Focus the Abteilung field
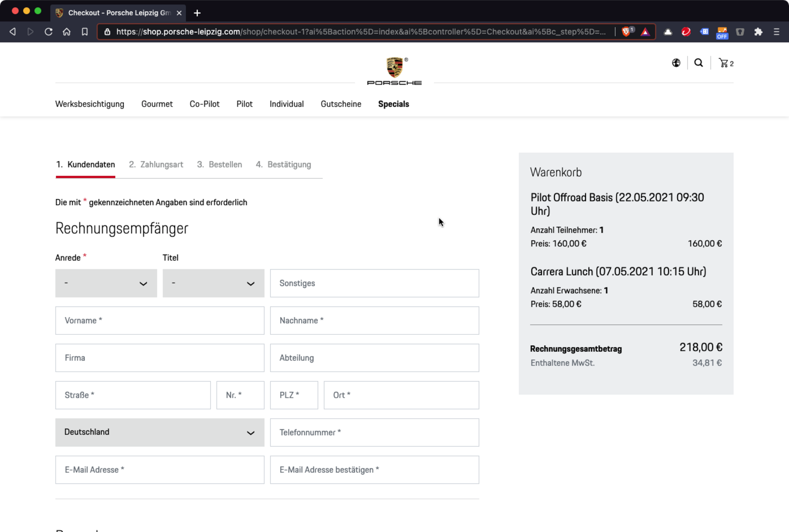Viewport: 789px width, 532px height. (x=375, y=358)
